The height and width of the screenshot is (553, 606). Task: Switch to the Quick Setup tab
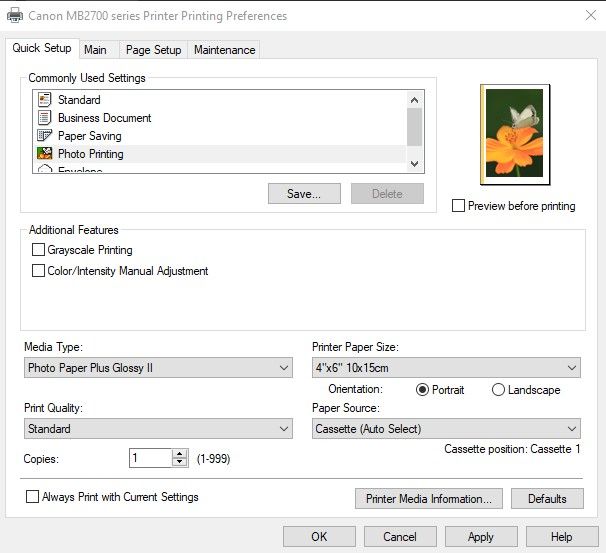click(42, 48)
